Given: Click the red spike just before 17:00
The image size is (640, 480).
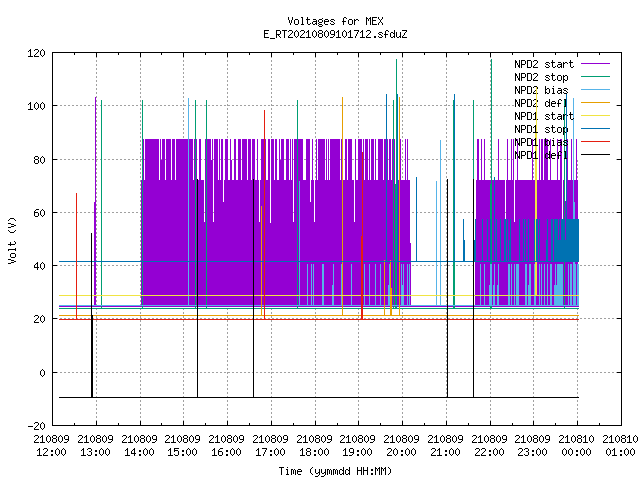Looking at the screenshot, I should coord(264,214).
